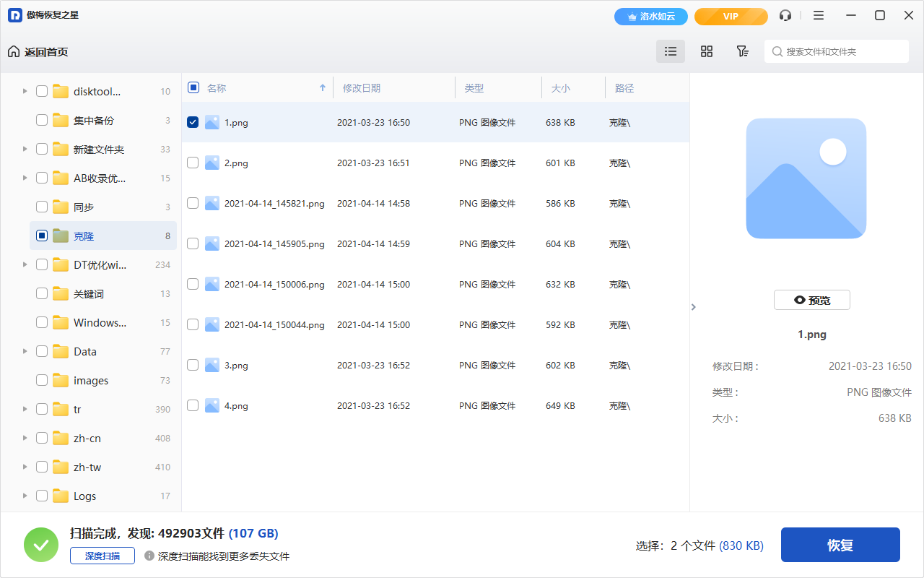This screenshot has height=578, width=924.
Task: Check the 3.png checkbox
Action: coord(193,365)
